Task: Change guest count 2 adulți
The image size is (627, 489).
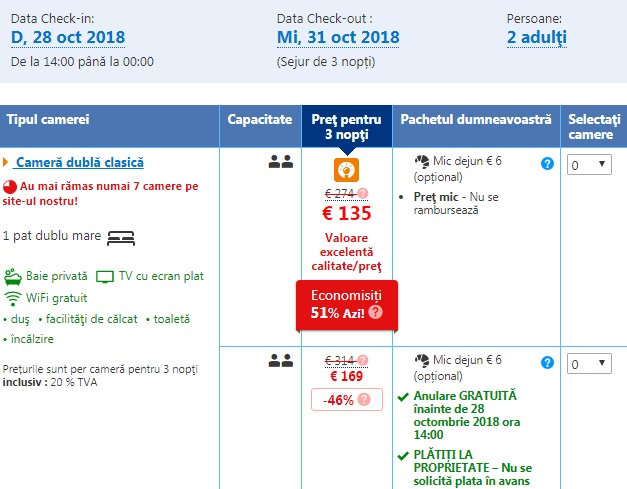Action: pyautogui.click(x=537, y=38)
